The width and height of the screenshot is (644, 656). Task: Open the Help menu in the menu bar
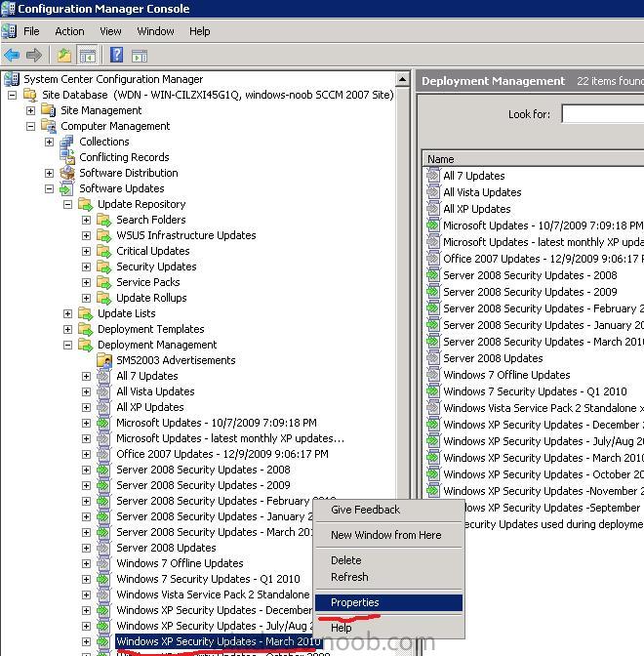(199, 31)
